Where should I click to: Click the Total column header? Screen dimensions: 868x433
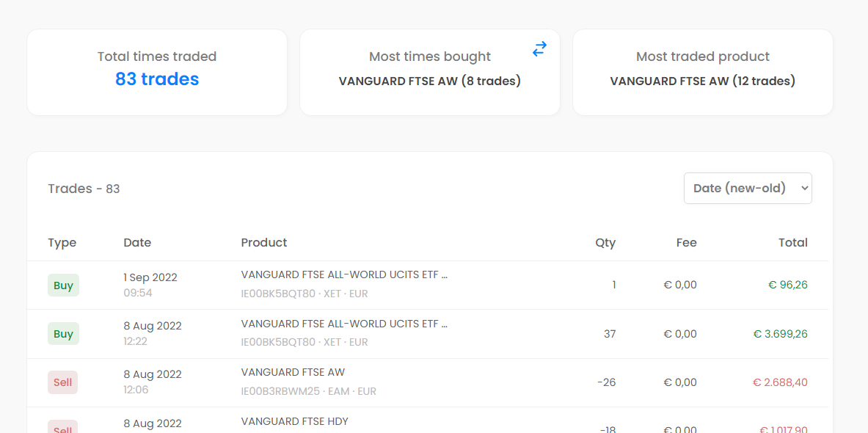click(x=792, y=243)
